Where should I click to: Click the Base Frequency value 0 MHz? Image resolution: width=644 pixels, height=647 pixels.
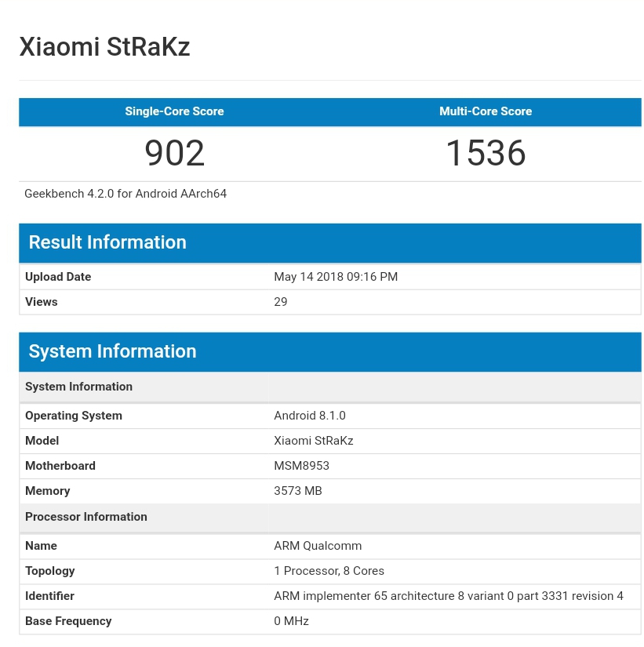[292, 621]
